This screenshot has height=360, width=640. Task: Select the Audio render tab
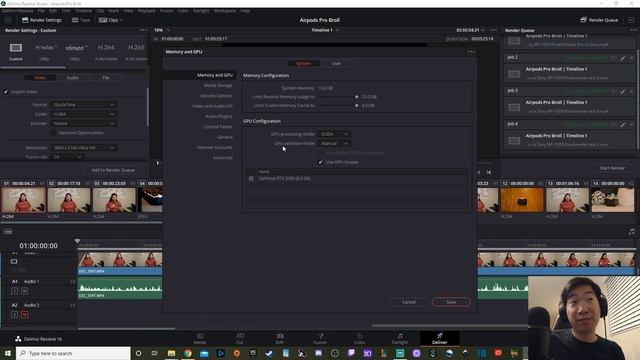(73, 78)
